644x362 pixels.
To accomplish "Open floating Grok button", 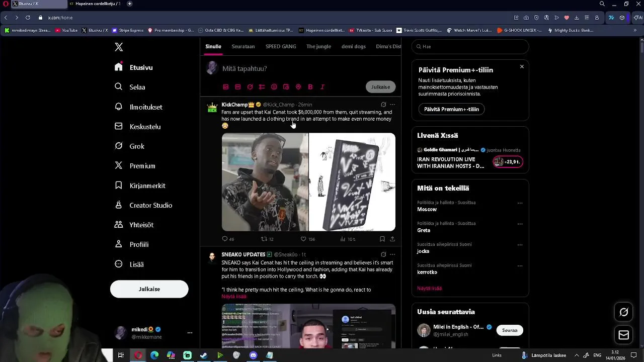I will 624,312.
